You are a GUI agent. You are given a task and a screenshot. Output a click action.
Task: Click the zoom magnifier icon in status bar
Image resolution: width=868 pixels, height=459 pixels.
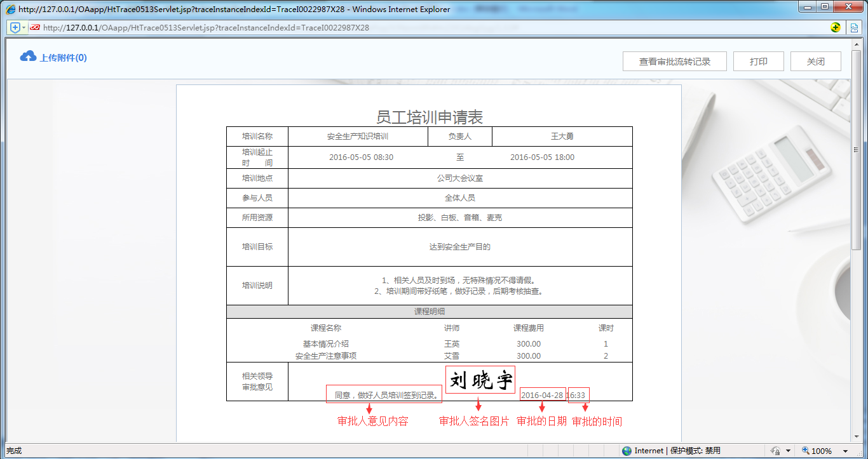tap(806, 450)
